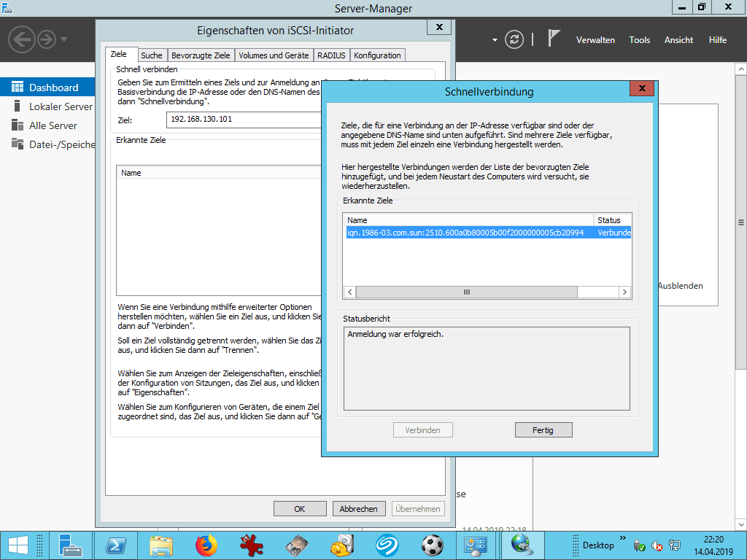747x560 pixels.
Task: Click the left scroll arrow of target list
Action: pos(349,292)
